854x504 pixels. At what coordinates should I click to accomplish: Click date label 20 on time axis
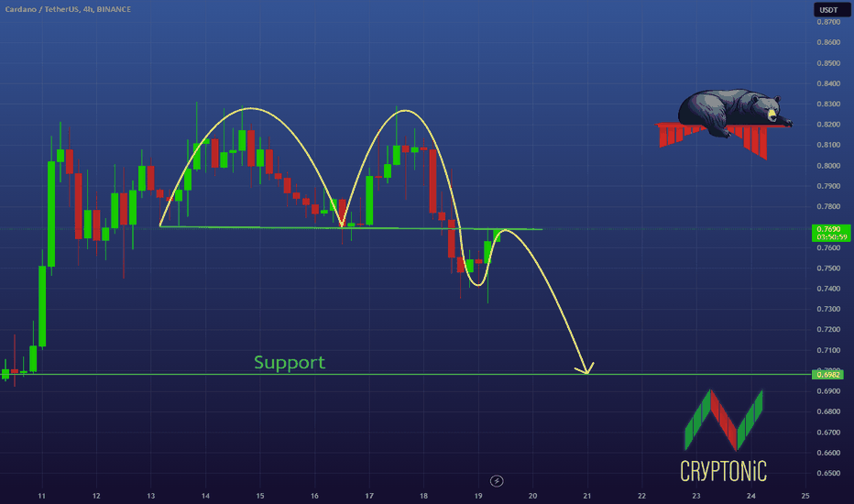532,496
